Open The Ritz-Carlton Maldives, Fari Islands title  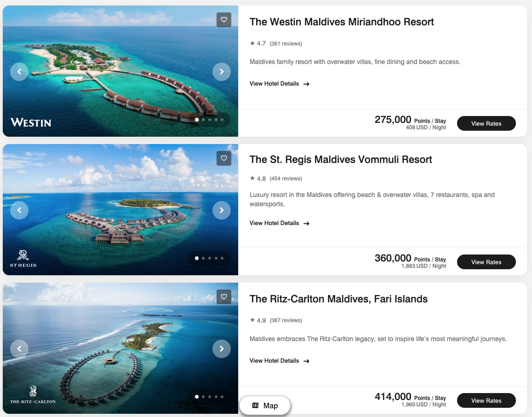[338, 299]
